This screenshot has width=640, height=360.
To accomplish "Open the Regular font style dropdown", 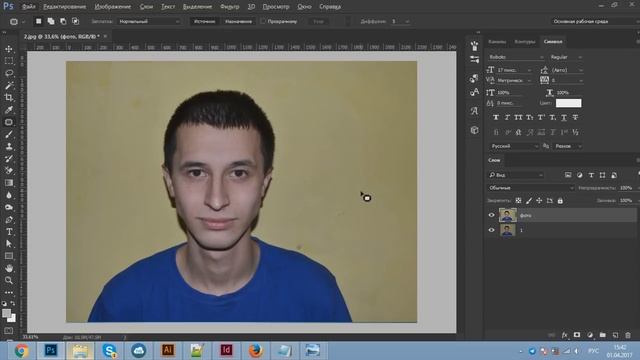I will [x=566, y=57].
